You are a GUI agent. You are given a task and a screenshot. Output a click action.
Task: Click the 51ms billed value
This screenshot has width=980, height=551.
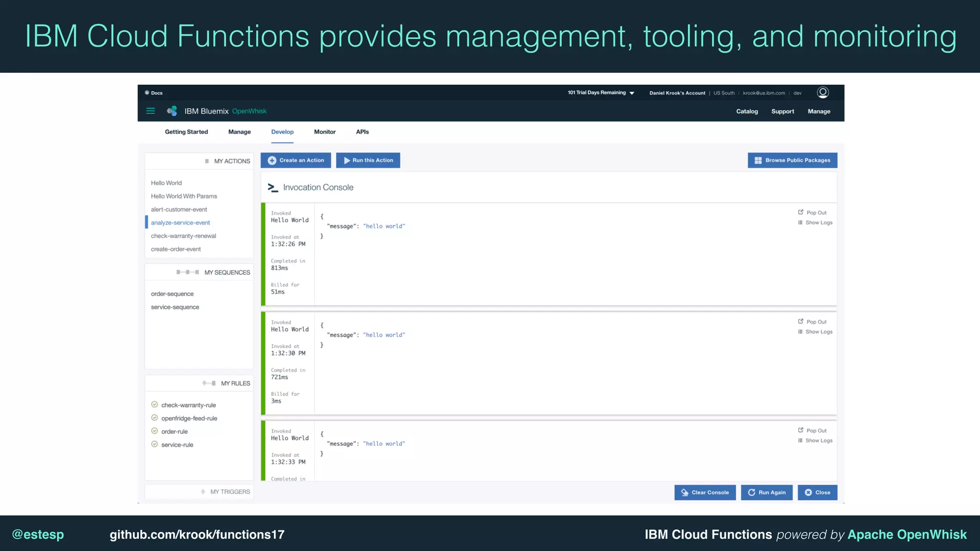coord(278,292)
